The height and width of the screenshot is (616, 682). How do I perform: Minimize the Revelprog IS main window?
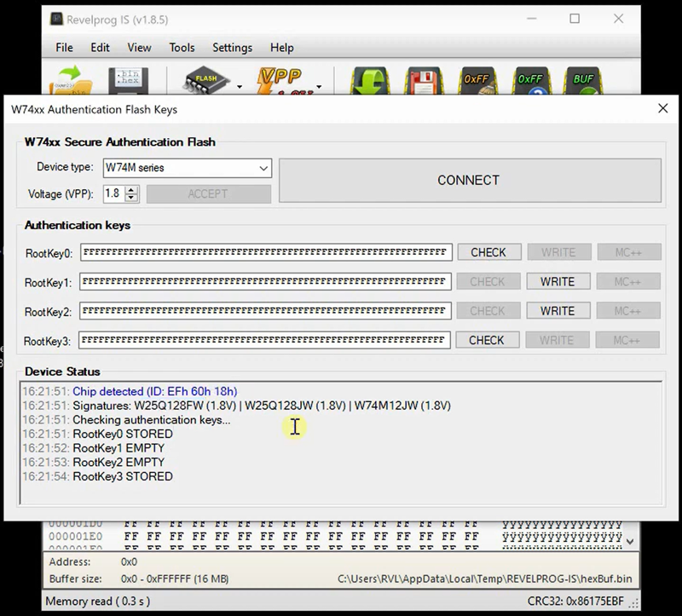(x=531, y=19)
